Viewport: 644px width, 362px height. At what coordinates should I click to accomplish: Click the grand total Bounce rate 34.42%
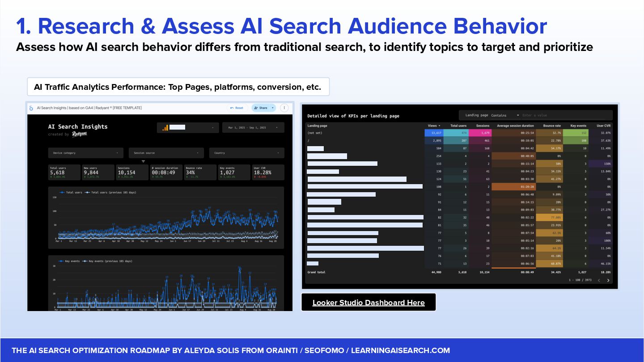pos(555,272)
